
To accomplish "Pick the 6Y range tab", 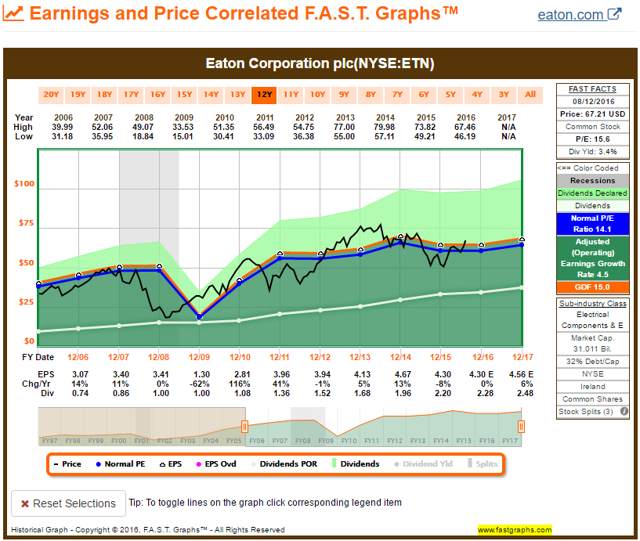I will click(424, 95).
